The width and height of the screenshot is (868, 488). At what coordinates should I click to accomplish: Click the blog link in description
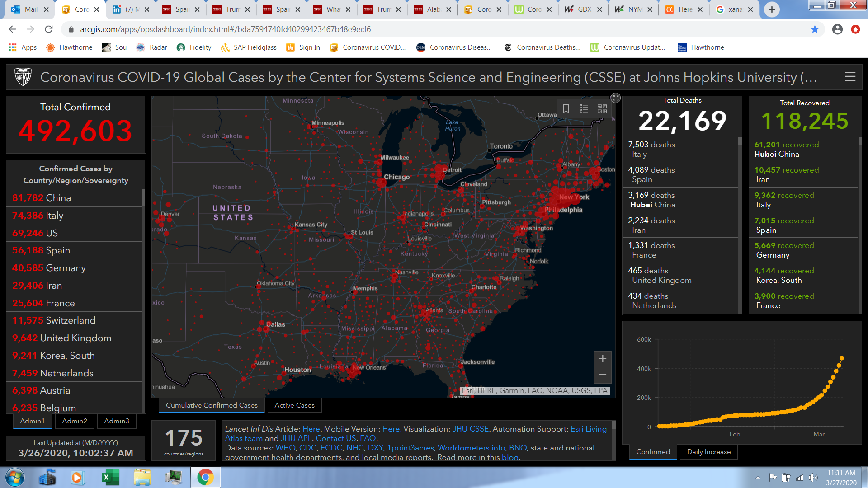pyautogui.click(x=509, y=457)
